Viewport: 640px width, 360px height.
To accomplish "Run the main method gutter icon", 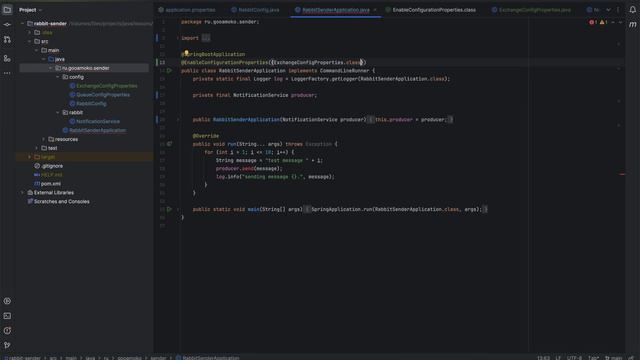I will click(169, 209).
